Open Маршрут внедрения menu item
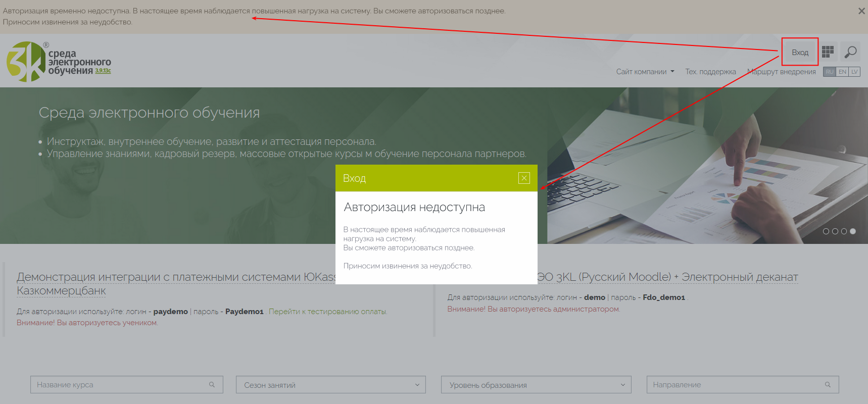 [781, 72]
